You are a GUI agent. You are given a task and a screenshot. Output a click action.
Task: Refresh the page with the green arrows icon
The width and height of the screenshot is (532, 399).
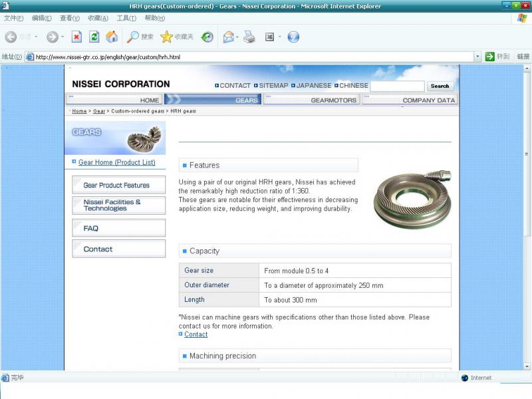(x=94, y=37)
